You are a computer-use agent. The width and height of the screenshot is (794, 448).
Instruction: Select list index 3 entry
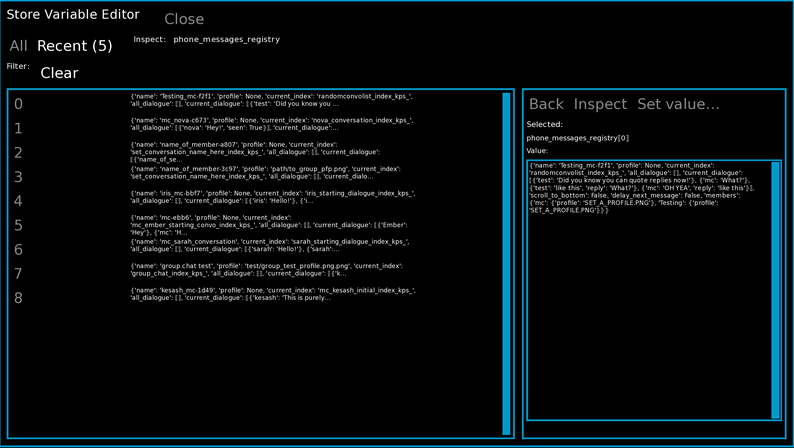[x=18, y=177]
